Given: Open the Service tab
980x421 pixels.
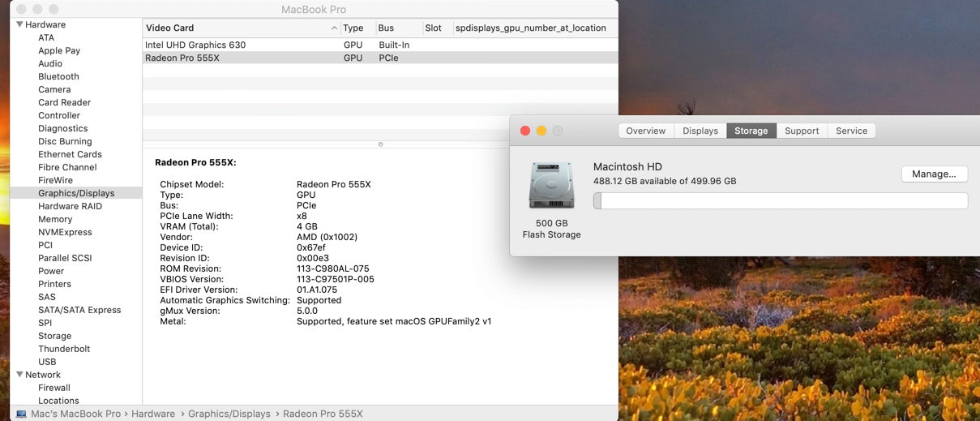Looking at the screenshot, I should click(x=852, y=131).
